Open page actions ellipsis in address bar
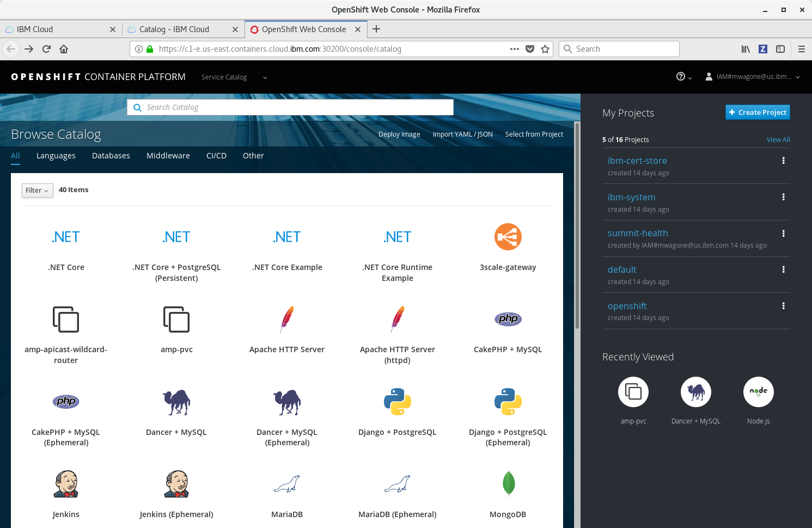The height and width of the screenshot is (528, 812). 515,49
